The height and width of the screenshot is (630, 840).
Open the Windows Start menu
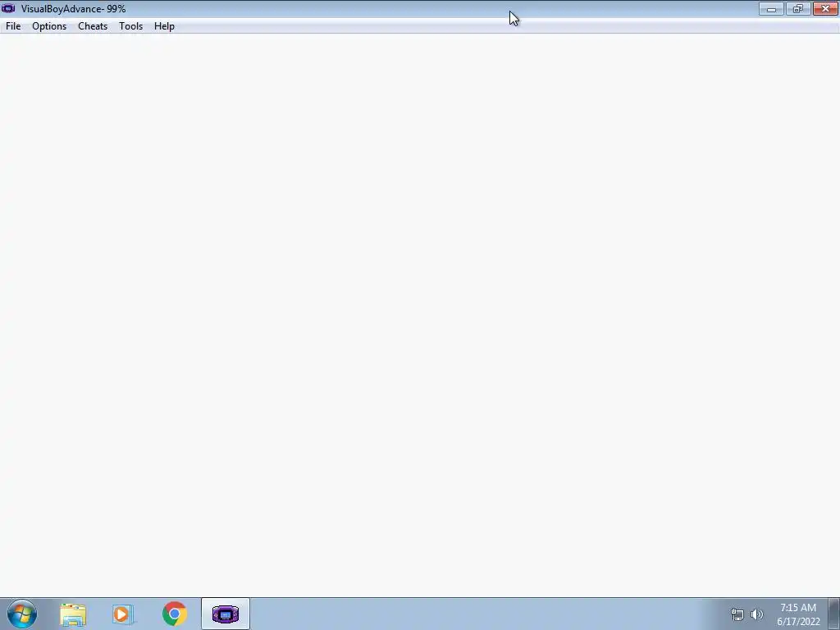pos(22,614)
